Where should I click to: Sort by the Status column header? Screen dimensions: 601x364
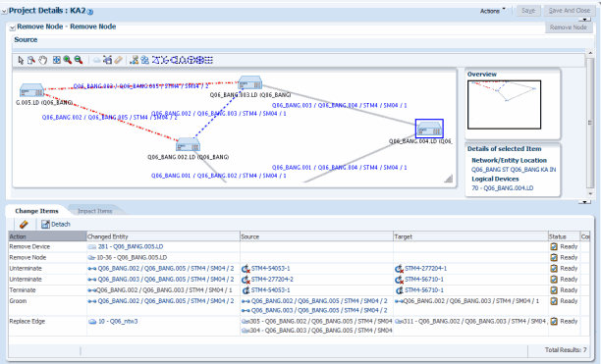click(565, 236)
